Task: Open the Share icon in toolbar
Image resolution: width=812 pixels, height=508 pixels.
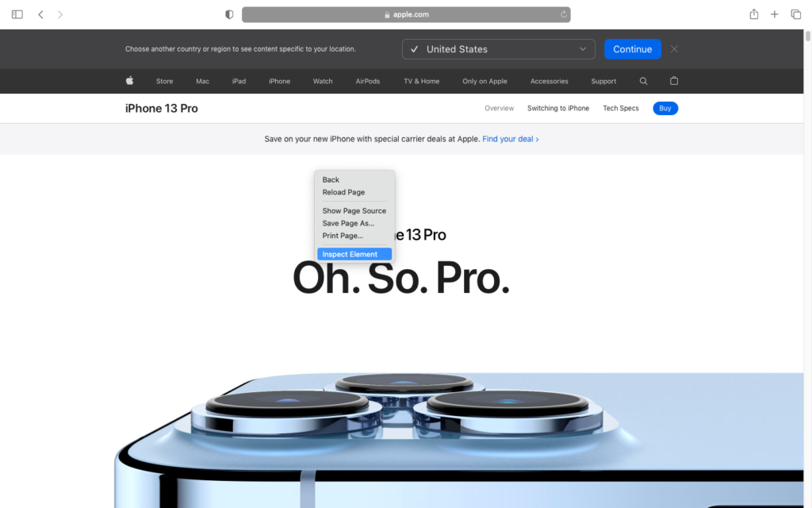Action: pyautogui.click(x=754, y=14)
